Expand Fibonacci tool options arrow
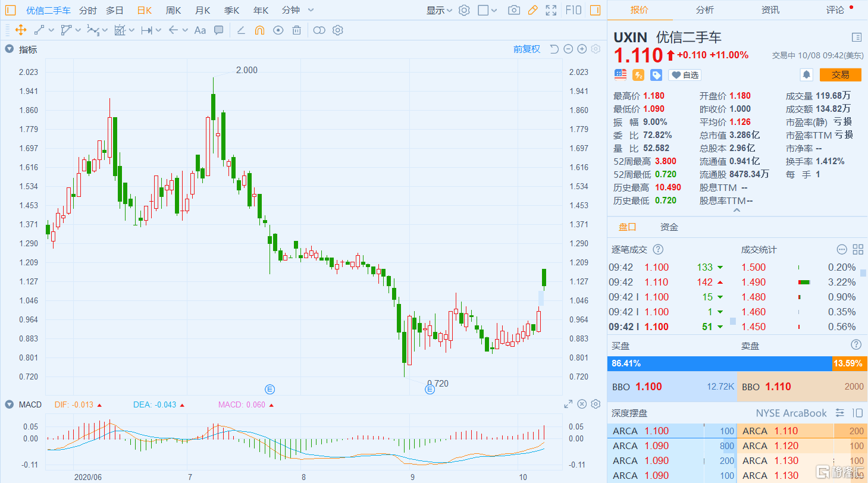The image size is (868, 483). pyautogui.click(x=131, y=30)
